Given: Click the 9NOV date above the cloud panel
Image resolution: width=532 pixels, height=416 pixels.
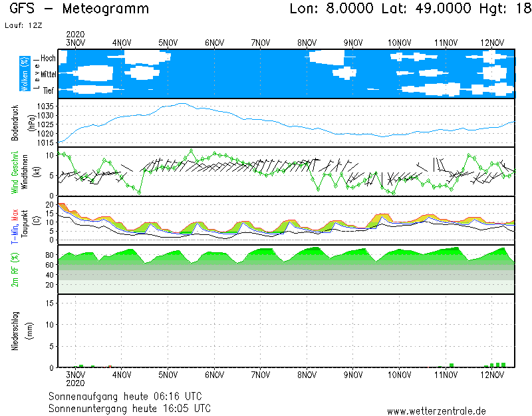Looking at the screenshot, I should click(353, 43).
